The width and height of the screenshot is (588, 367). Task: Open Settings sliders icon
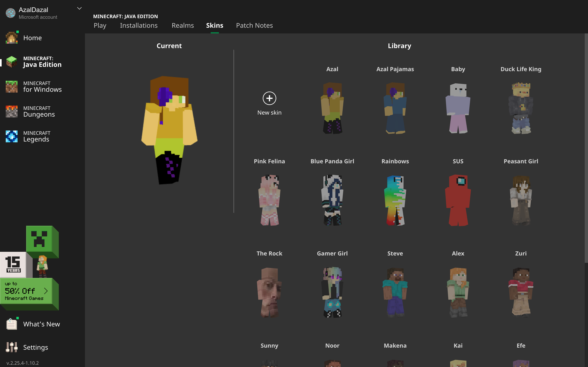coord(12,347)
